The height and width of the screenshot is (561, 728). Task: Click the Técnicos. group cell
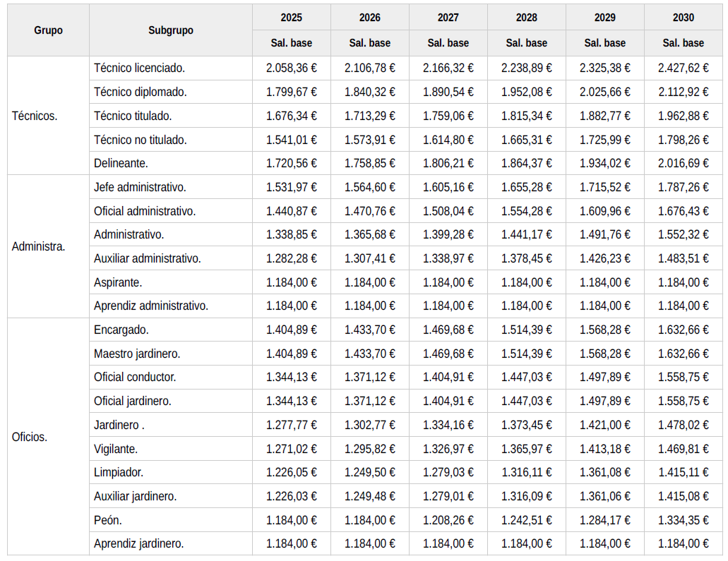[x=35, y=116]
